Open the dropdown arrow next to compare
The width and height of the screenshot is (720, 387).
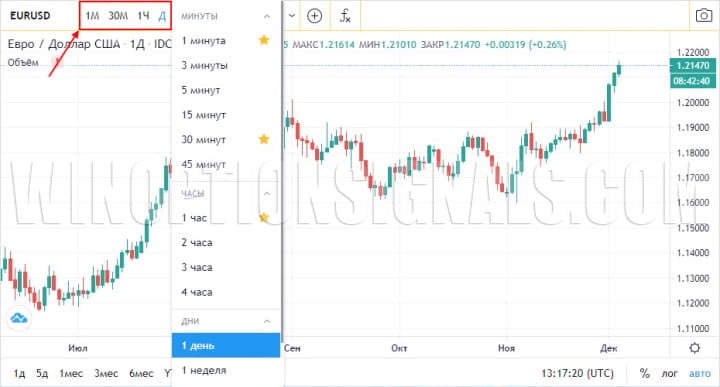click(292, 16)
